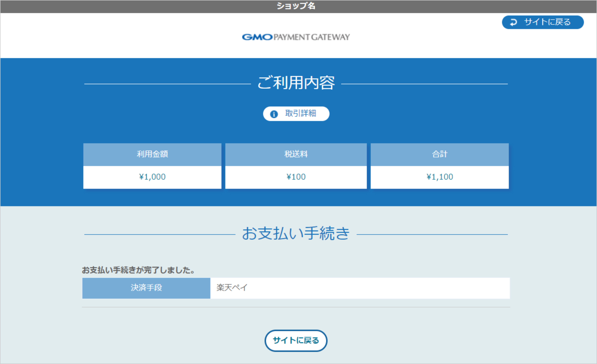The width and height of the screenshot is (597, 364).
Task: Click the ご利用内容 section heading
Action: pyautogui.click(x=296, y=83)
